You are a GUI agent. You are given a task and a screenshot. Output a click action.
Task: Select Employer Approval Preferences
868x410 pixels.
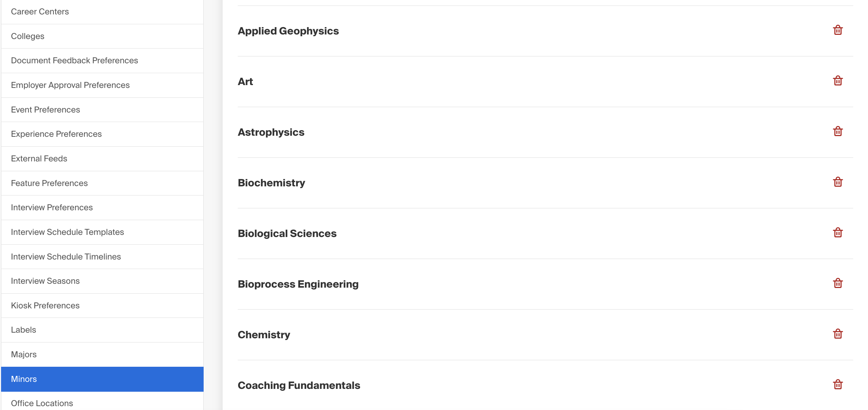click(x=102, y=85)
